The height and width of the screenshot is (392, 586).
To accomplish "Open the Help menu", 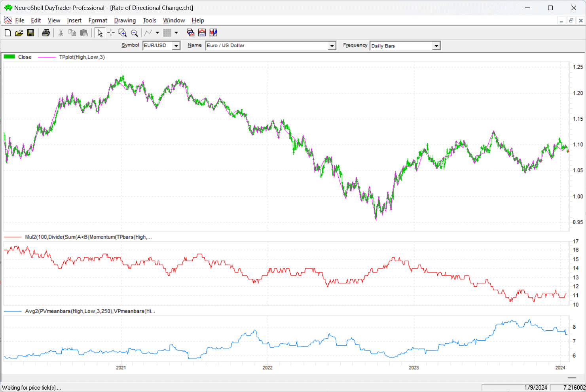I will [198, 21].
